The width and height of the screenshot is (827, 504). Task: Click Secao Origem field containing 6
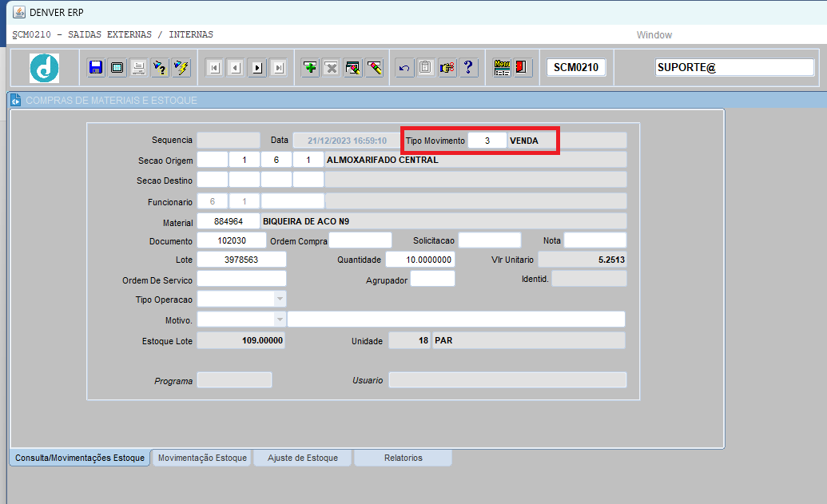(276, 159)
